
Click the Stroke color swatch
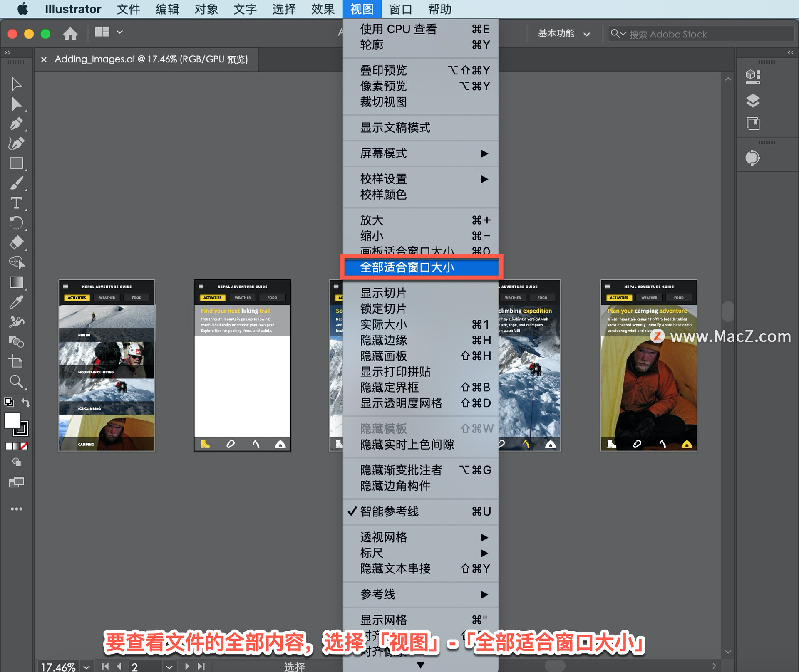[23, 430]
